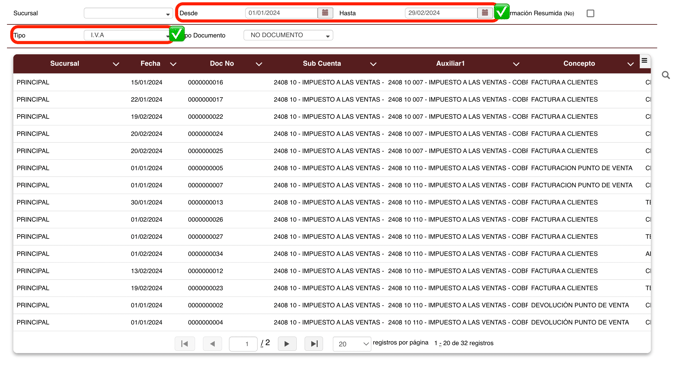Open the Tipo Documento NO DOCUMENTO dropdown
The image size is (688, 381).
(x=288, y=35)
